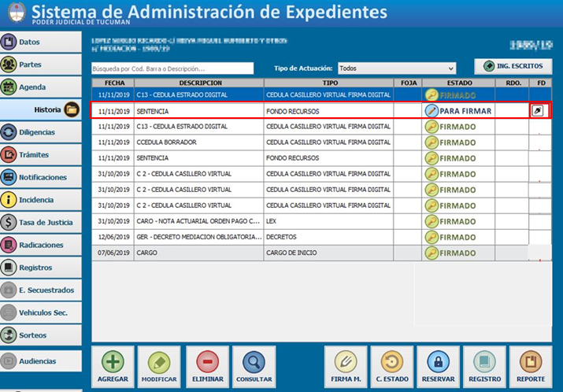
Task: Click the E. Secuestrados icon
Action: click(x=9, y=290)
